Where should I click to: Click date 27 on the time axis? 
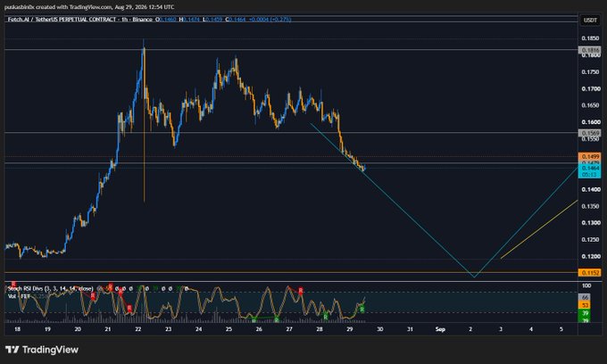(x=289, y=329)
